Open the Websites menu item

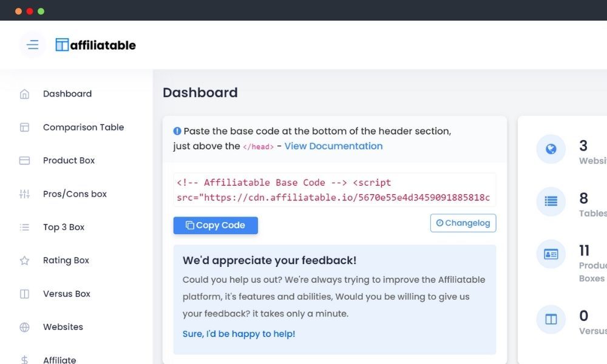click(63, 327)
